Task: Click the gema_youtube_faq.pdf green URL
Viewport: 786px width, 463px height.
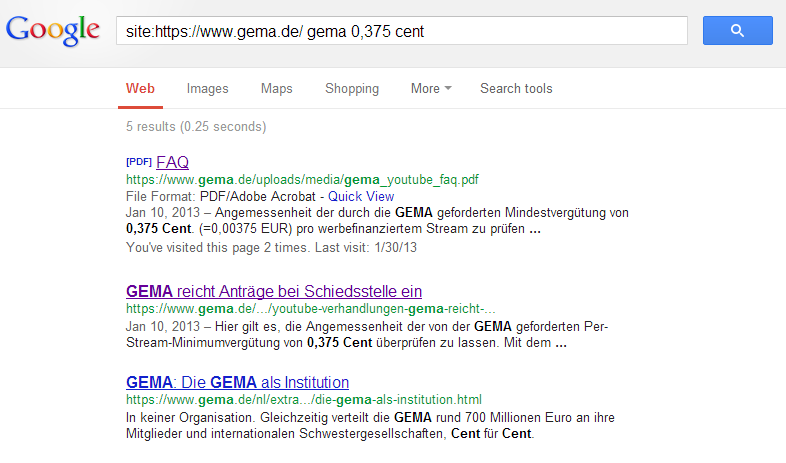Action: coord(302,179)
